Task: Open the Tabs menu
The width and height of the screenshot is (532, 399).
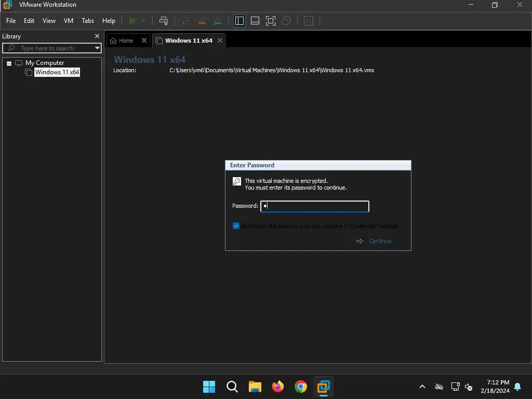Action: [x=87, y=21]
